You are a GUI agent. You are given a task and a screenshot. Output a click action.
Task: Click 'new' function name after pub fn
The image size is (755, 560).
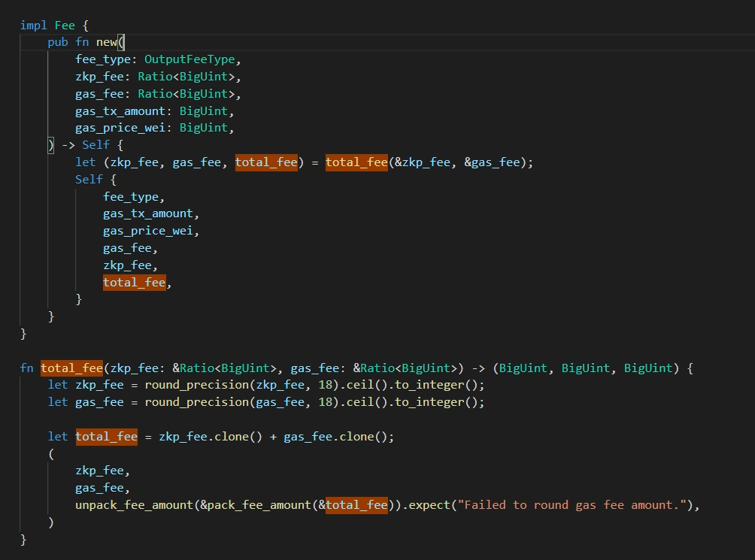(107, 42)
